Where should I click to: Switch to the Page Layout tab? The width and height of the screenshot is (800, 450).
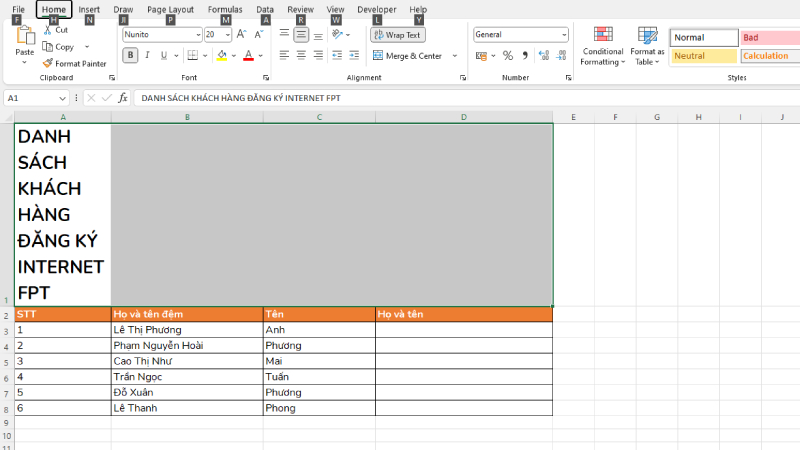(x=170, y=10)
